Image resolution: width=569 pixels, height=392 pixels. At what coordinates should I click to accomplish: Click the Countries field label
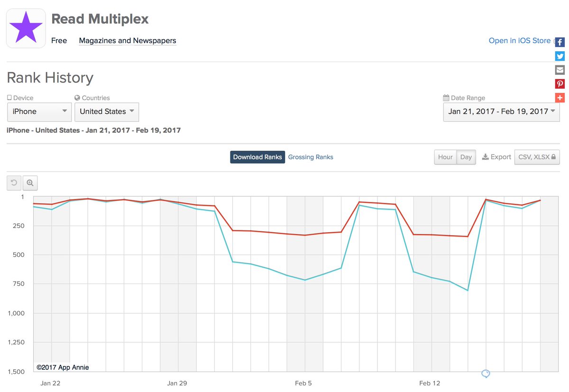point(96,98)
